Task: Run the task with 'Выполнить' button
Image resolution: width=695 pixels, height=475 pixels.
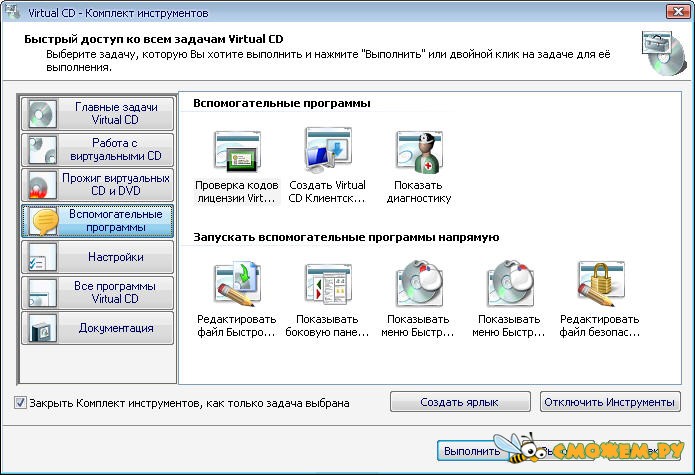Action: (472, 451)
